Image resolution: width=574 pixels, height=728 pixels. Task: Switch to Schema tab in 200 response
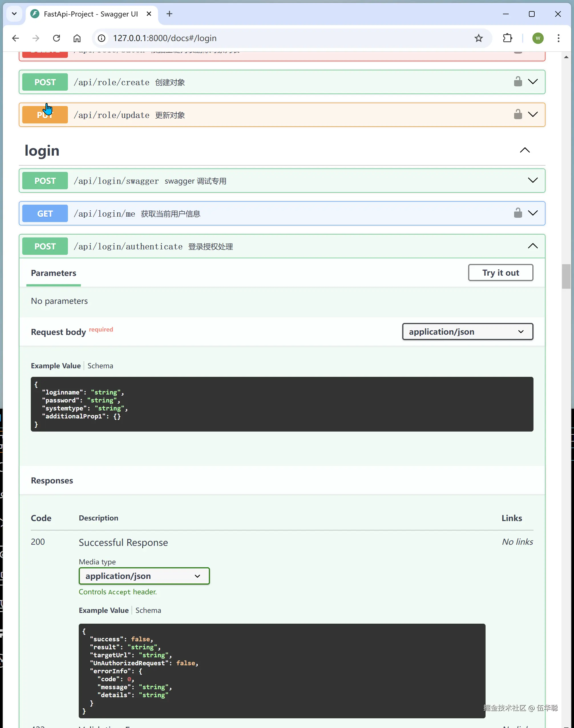click(148, 610)
